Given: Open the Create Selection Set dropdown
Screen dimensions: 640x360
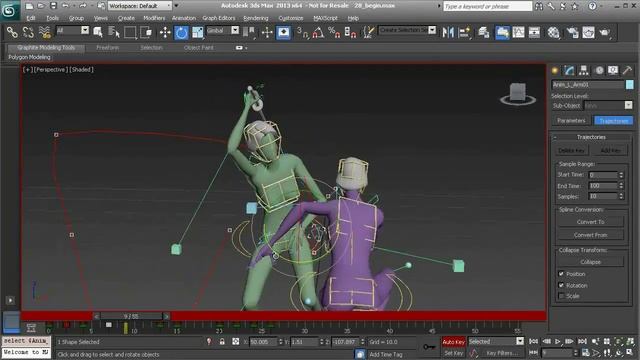Looking at the screenshot, I should 407,30.
